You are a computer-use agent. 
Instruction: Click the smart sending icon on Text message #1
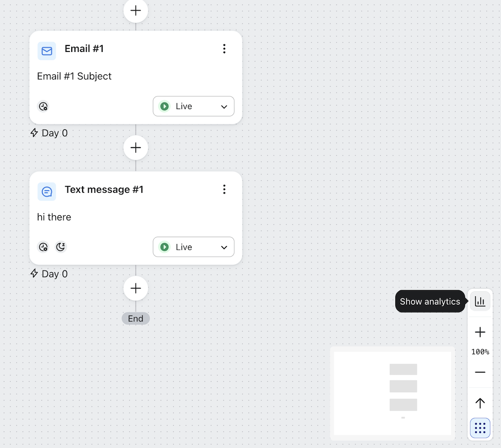click(43, 247)
